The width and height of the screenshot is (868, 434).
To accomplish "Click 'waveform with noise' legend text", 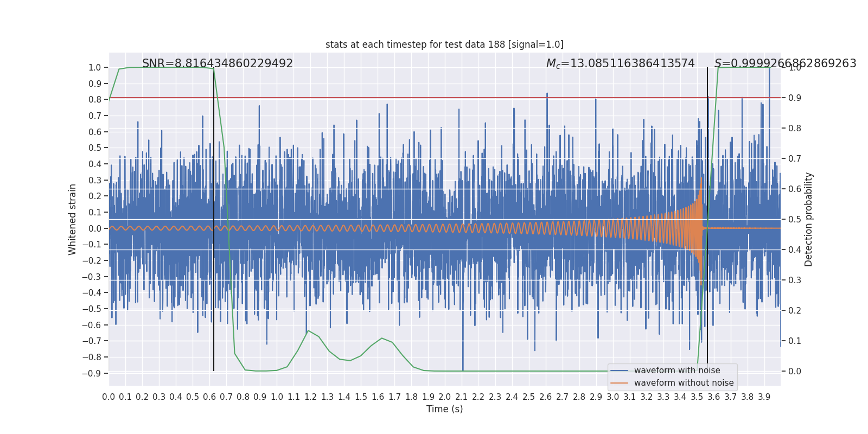I will tap(677, 371).
